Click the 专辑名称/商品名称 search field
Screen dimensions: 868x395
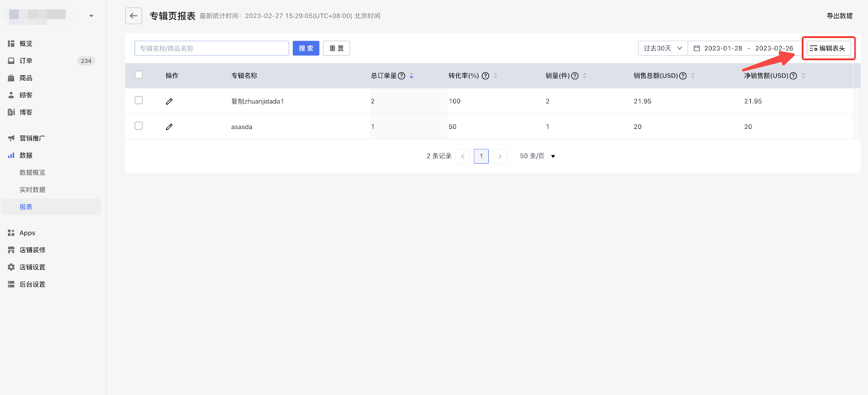pyautogui.click(x=212, y=48)
